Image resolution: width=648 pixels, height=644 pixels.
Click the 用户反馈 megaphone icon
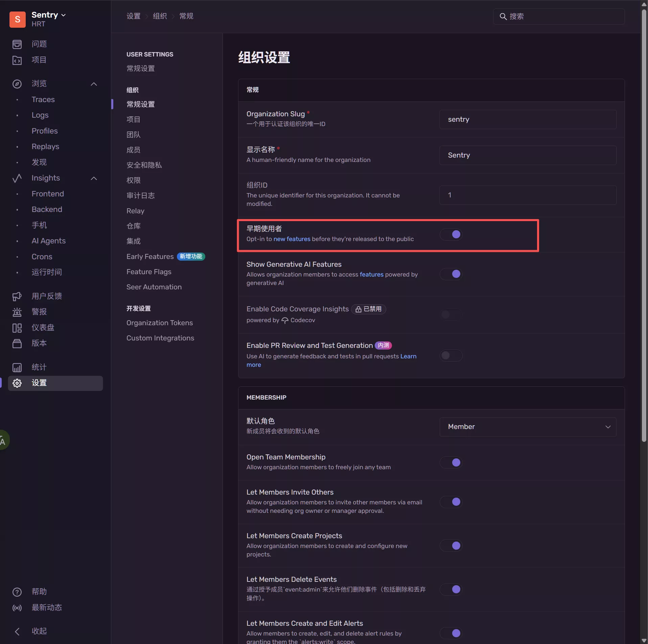[x=17, y=296]
